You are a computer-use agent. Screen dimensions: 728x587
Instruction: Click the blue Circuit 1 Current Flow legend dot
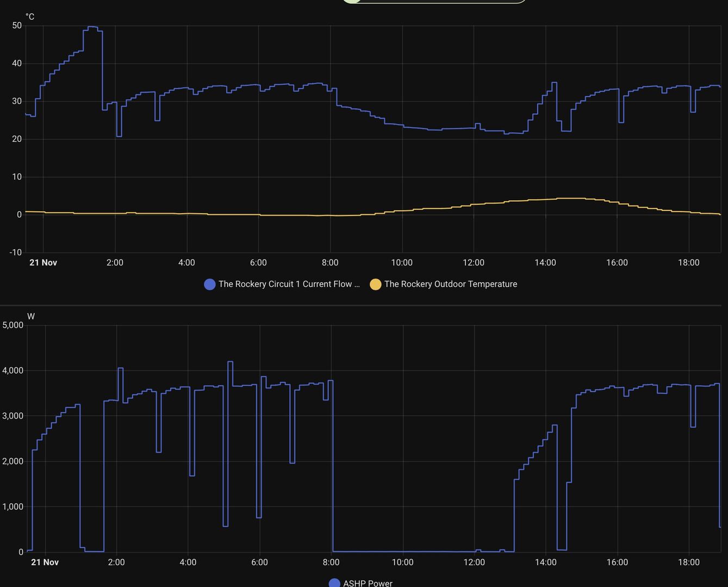tap(209, 284)
